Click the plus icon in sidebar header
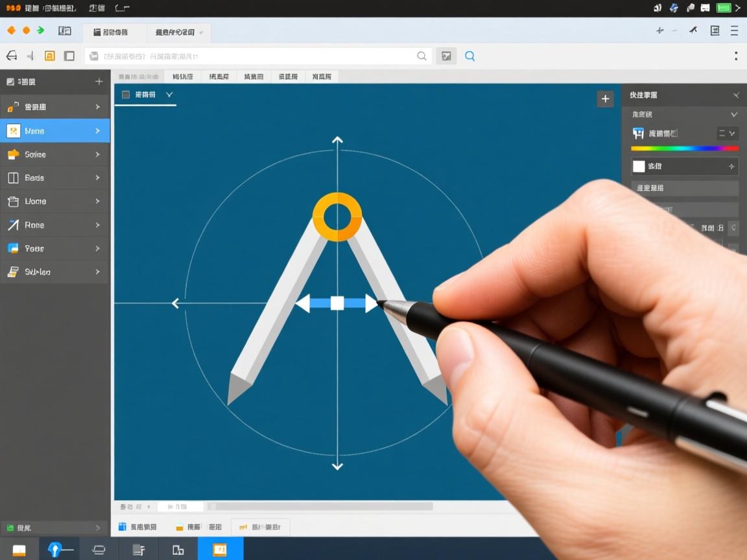747x560 pixels. [x=99, y=82]
